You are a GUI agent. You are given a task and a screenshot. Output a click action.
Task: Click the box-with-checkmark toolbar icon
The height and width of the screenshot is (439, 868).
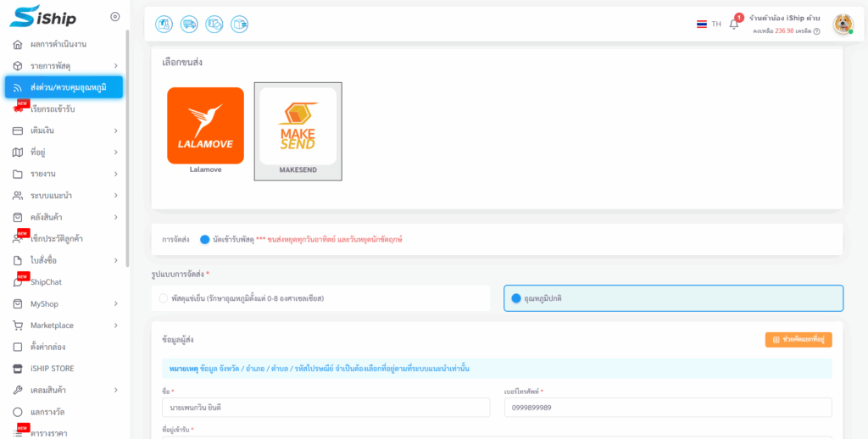(214, 24)
